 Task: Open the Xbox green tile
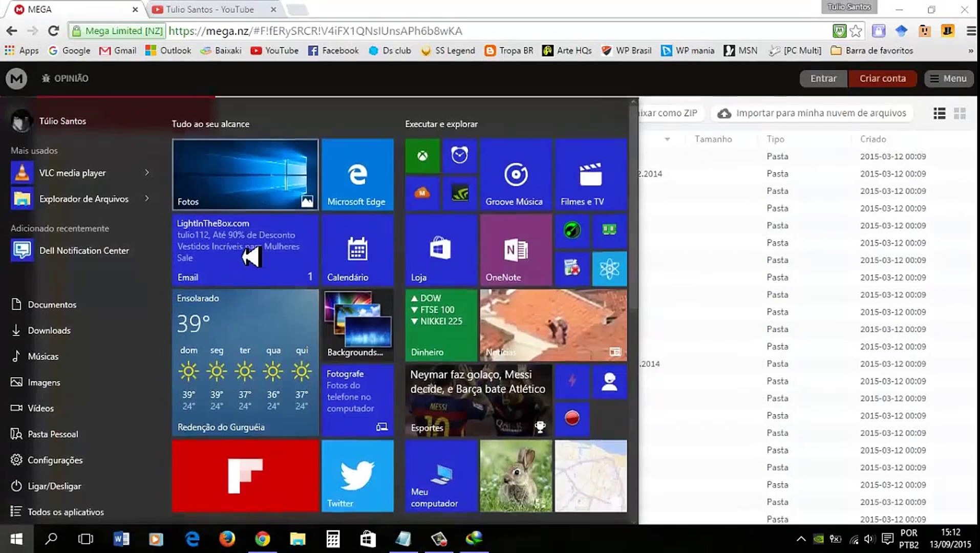click(x=422, y=156)
